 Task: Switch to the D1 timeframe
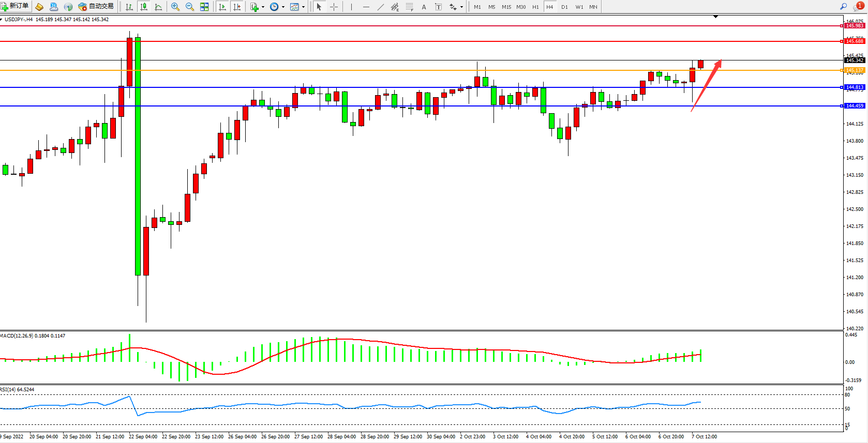564,7
